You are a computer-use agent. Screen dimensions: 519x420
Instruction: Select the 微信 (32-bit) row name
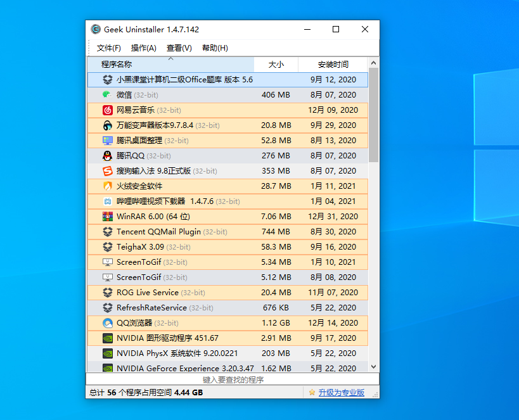(x=137, y=95)
